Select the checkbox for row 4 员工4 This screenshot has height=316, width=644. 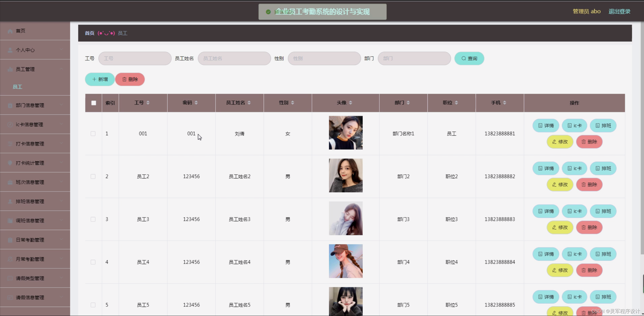93,262
